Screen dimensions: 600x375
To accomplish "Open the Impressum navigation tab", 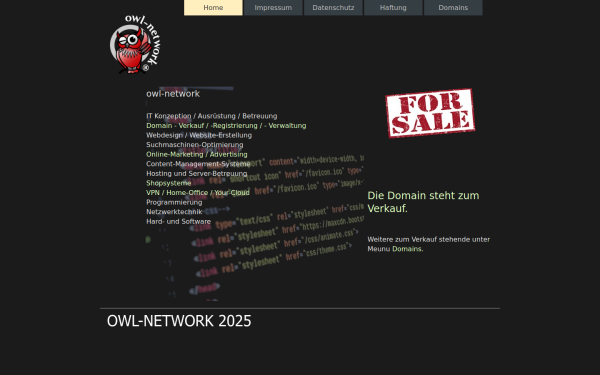I will [x=273, y=8].
